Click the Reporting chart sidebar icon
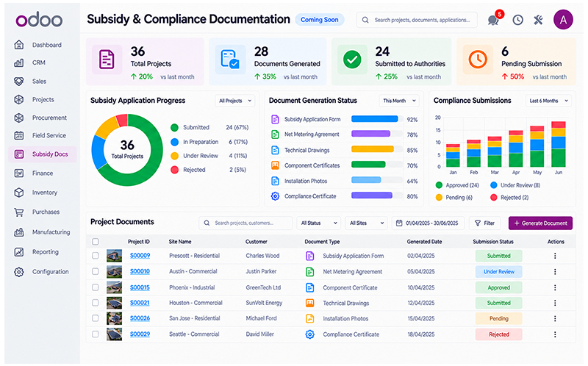This screenshot has width=588, height=366. (19, 251)
